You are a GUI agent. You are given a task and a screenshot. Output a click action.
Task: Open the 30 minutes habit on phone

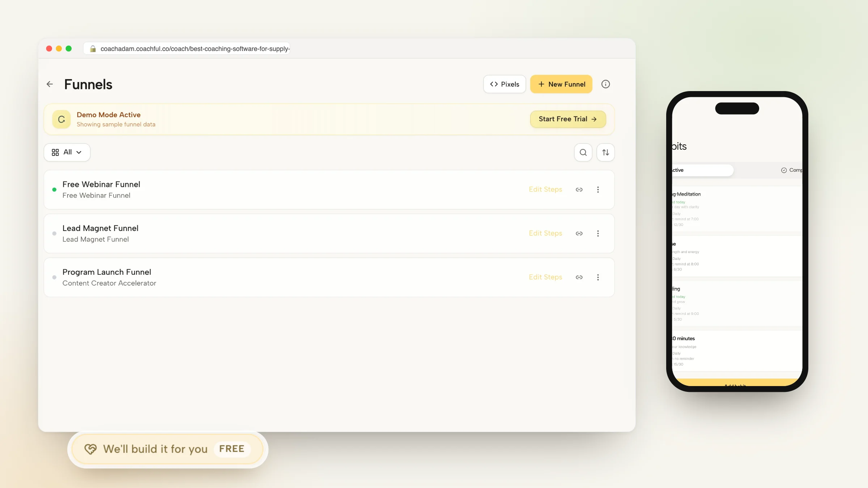point(737,351)
